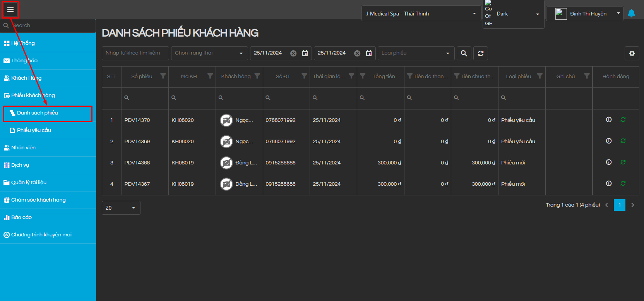The height and width of the screenshot is (301, 644).
Task: Click the hamburger menu icon
Action: (x=10, y=10)
